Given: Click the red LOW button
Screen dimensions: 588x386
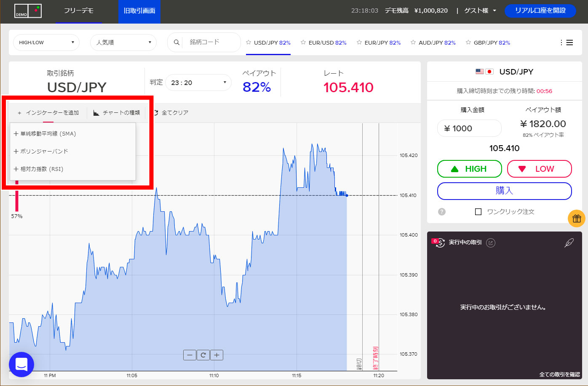Looking at the screenshot, I should click(x=540, y=169).
